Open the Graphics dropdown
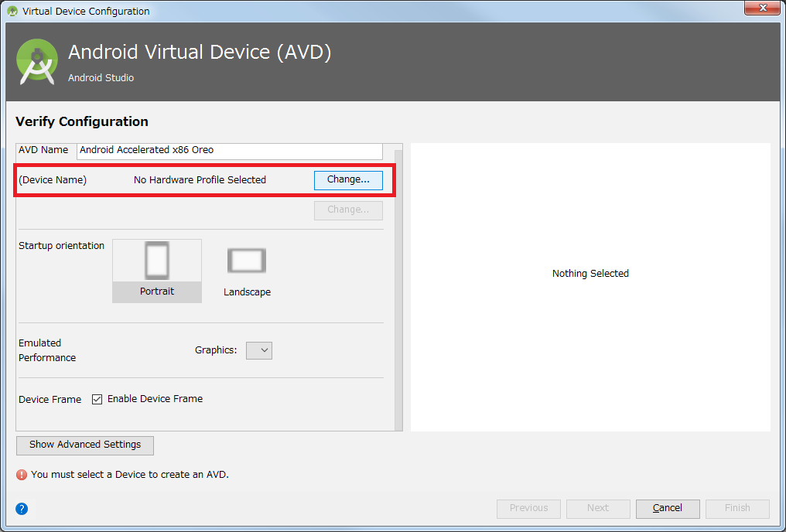The height and width of the screenshot is (532, 786). pos(259,350)
